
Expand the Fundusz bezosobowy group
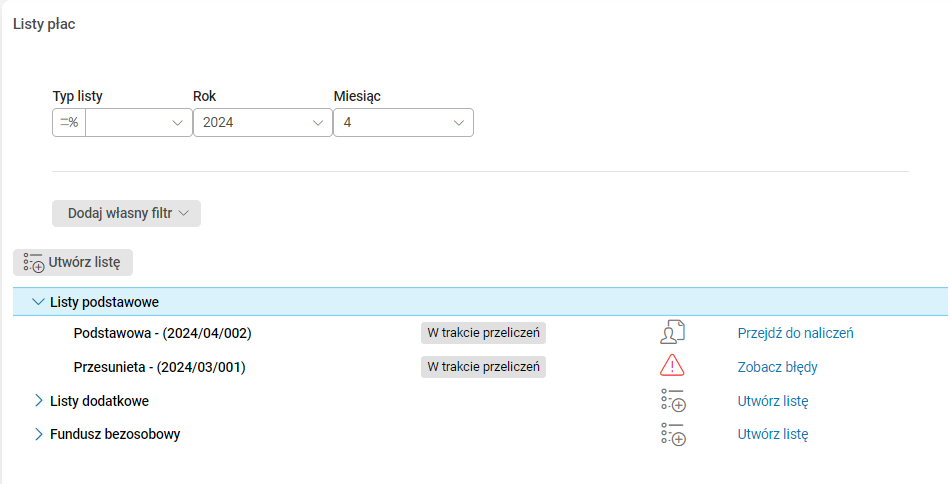click(38, 434)
